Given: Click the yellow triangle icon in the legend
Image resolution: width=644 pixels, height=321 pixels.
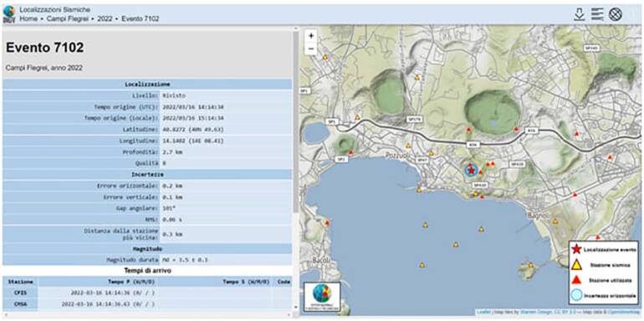Looking at the screenshot, I should point(576,265).
